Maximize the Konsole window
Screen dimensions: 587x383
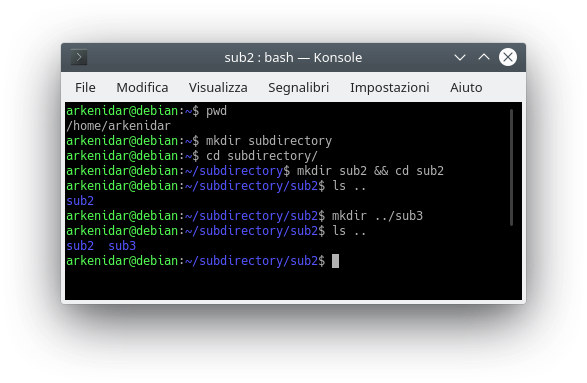[x=484, y=57]
